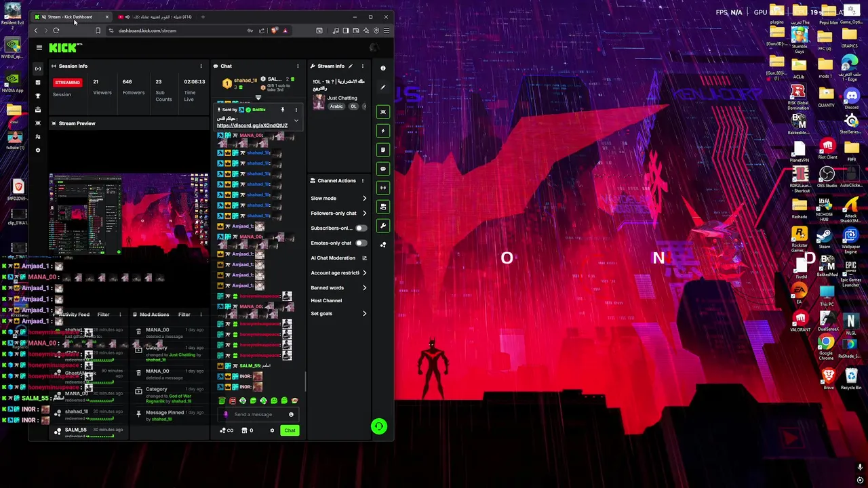This screenshot has height=488, width=868.
Task: Open the Discord desktop shortcut
Action: pyautogui.click(x=850, y=98)
